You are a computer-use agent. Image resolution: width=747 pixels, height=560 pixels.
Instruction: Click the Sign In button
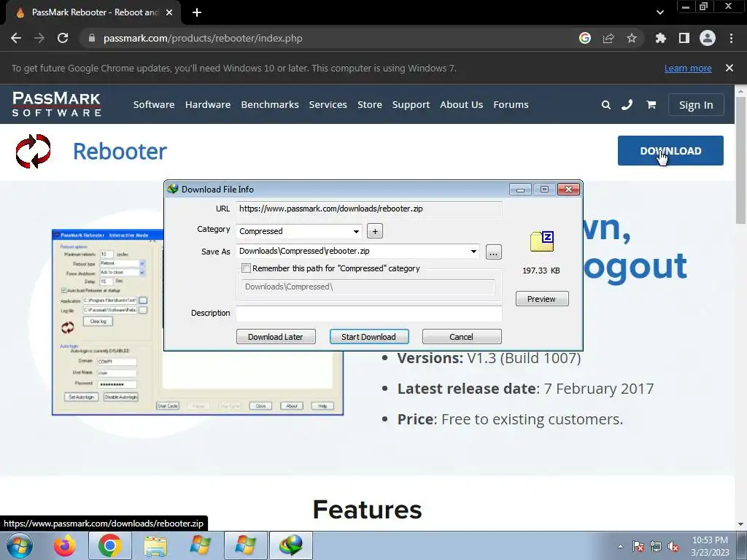tap(696, 105)
